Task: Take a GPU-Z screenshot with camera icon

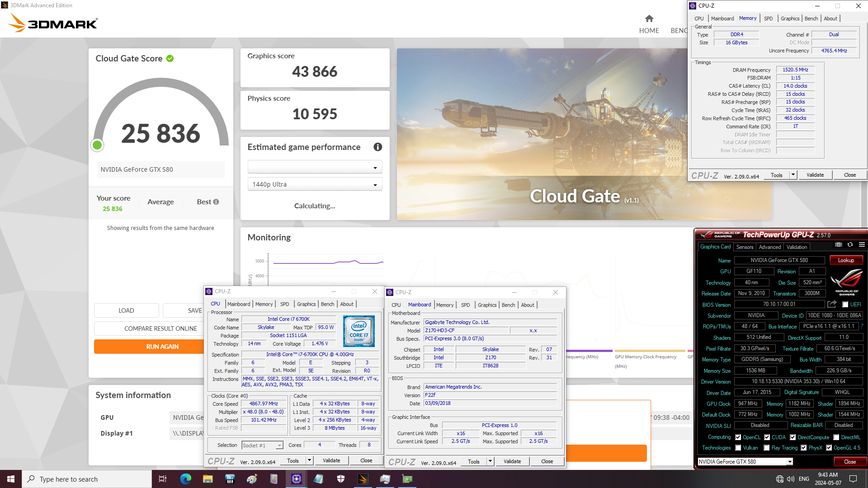Action: click(x=839, y=245)
